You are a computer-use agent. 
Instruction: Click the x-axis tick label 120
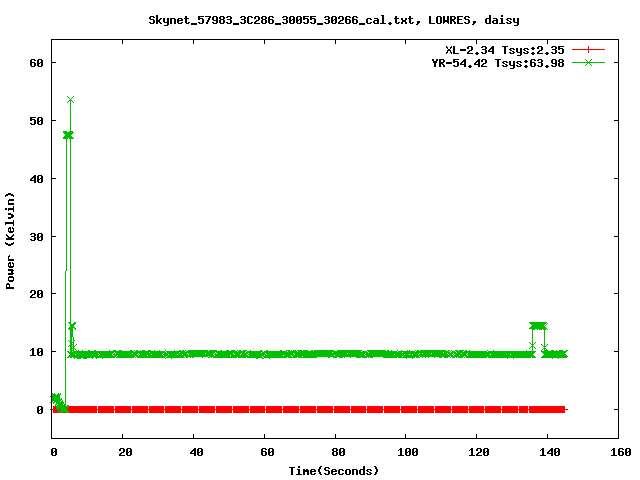click(479, 452)
